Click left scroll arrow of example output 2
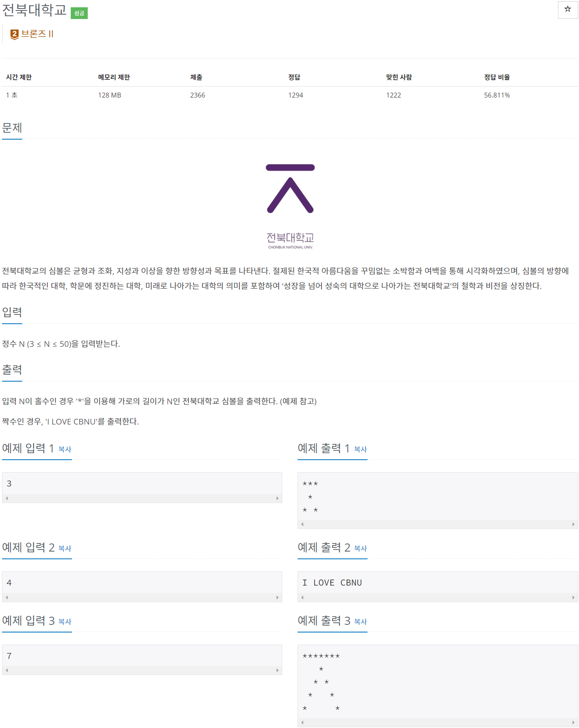This screenshot has height=728, width=579. click(x=302, y=598)
